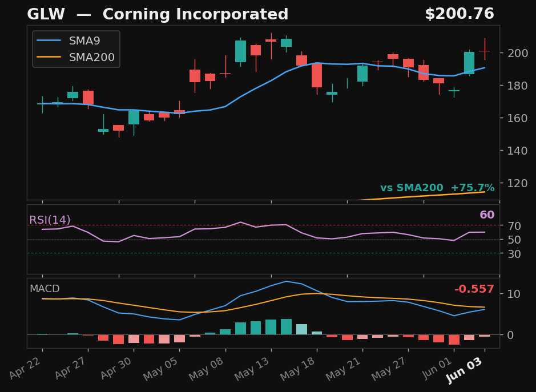Click the 140 price axis label
This screenshot has width=536, height=392.
click(x=518, y=151)
